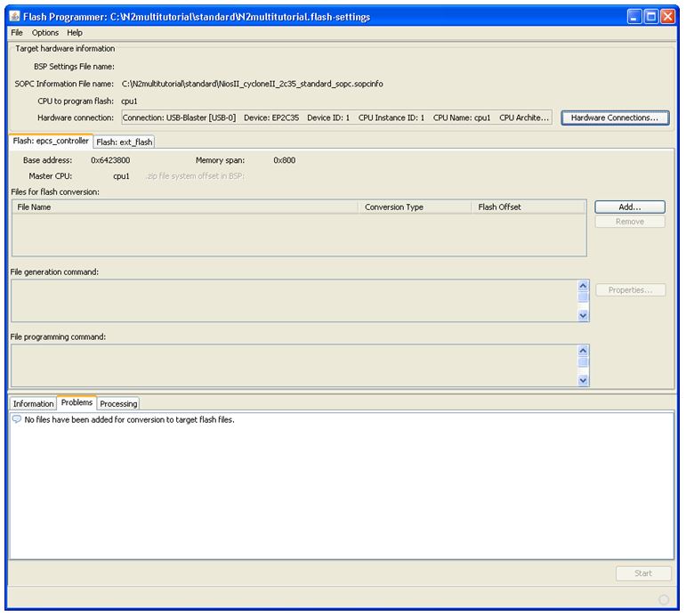Viewport: 686px width, 616px height.
Task: Click the status indicator circle at bottom right
Action: tap(664, 599)
